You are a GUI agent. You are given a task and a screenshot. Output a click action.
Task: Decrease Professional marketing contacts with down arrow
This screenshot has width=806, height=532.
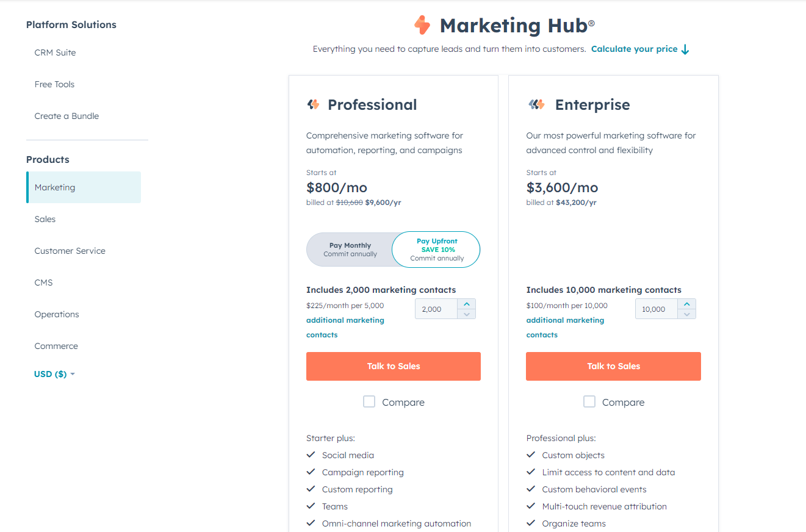(x=466, y=314)
